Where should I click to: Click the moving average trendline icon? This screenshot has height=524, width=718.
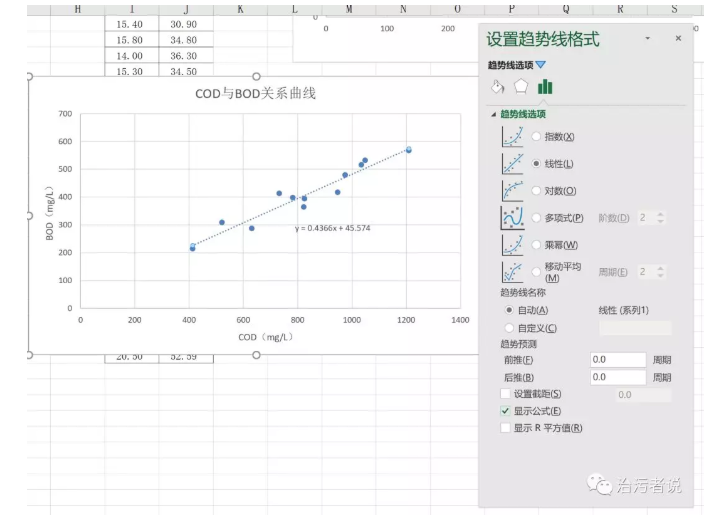[512, 272]
